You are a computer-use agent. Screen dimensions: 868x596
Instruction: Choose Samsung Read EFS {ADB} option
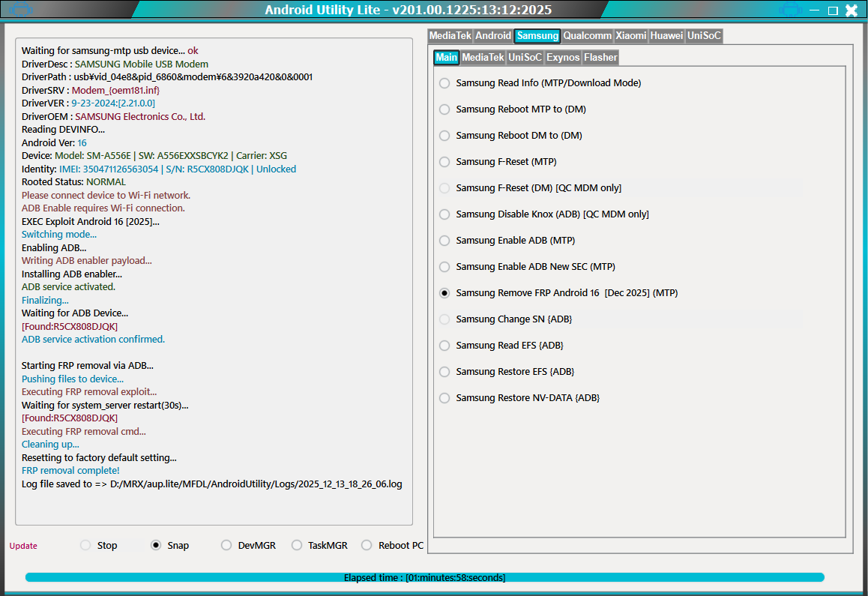444,346
